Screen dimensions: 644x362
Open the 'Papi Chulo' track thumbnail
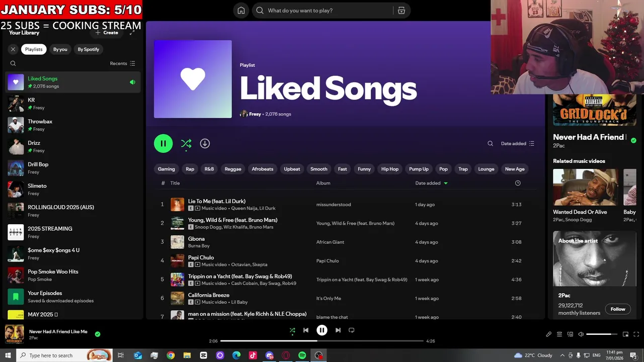(177, 260)
